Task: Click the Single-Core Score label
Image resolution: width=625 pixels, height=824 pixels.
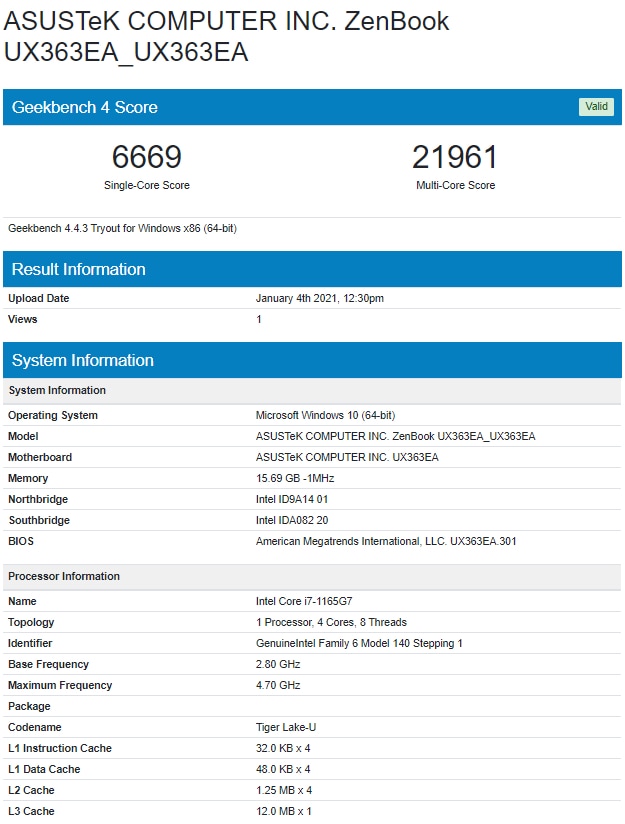Action: [x=147, y=185]
